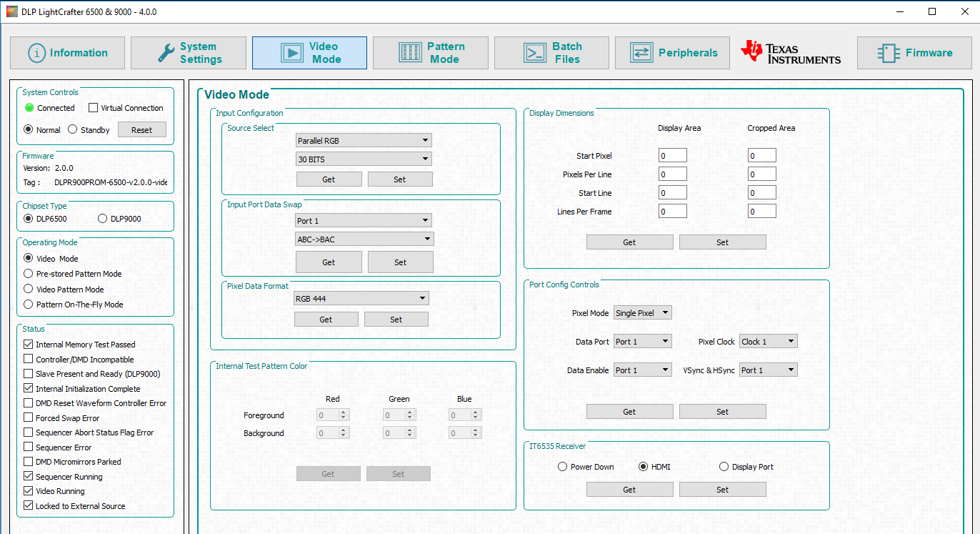Expand the ABC->BAC swap dropdown
The image size is (980, 534).
point(364,239)
